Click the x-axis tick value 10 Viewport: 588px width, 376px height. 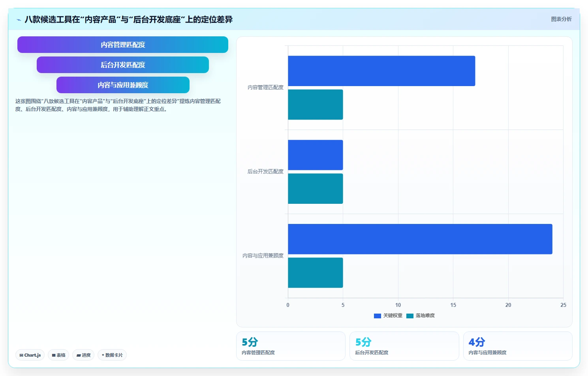[x=398, y=305]
